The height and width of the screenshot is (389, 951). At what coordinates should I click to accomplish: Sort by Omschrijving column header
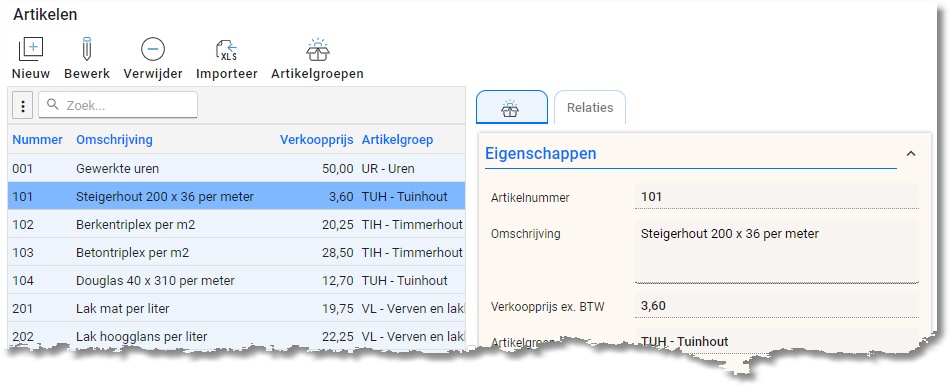click(114, 140)
